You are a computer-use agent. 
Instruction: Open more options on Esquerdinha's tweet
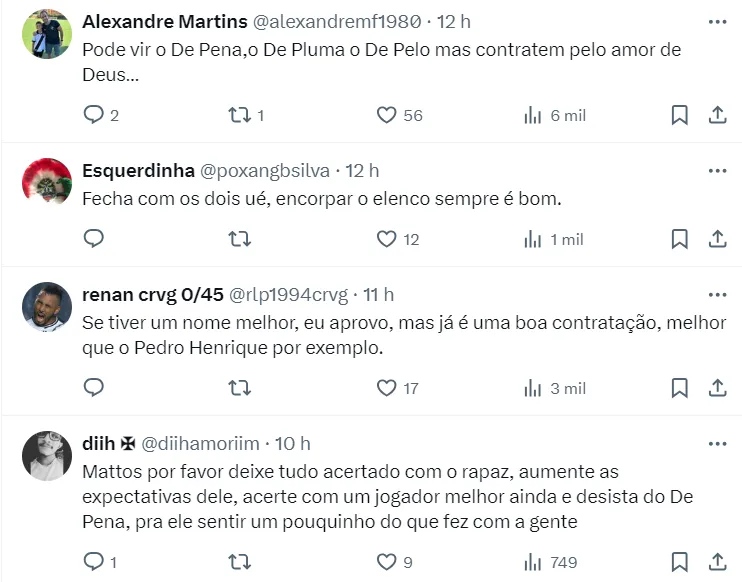717,170
